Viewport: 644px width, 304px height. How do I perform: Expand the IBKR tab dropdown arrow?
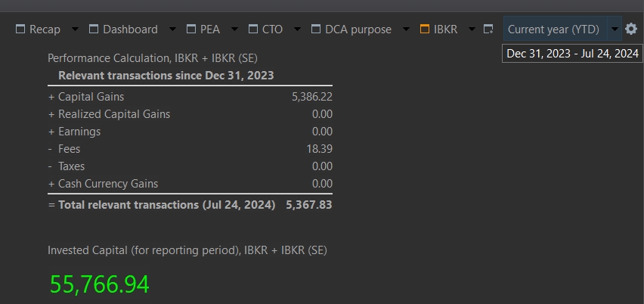[472, 29]
